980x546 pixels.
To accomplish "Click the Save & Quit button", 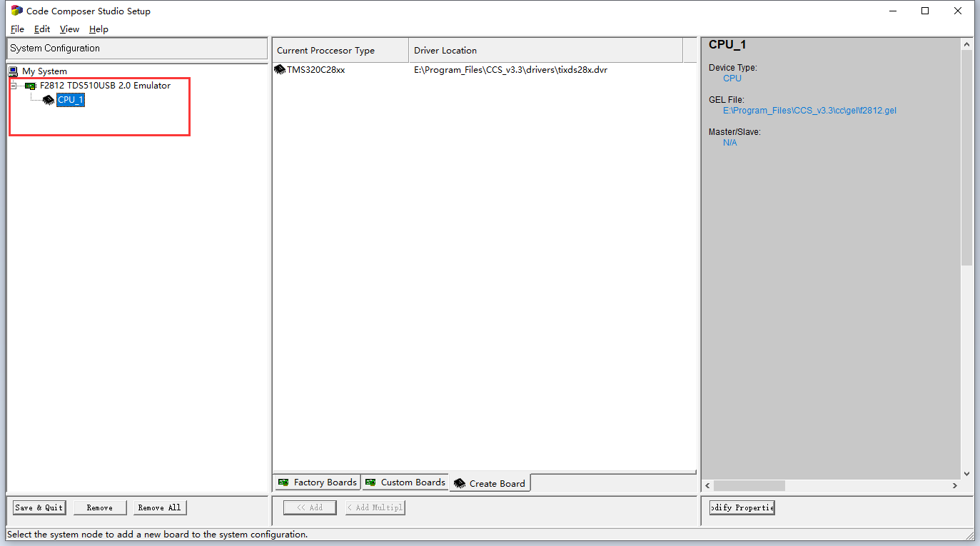I will click(x=39, y=507).
